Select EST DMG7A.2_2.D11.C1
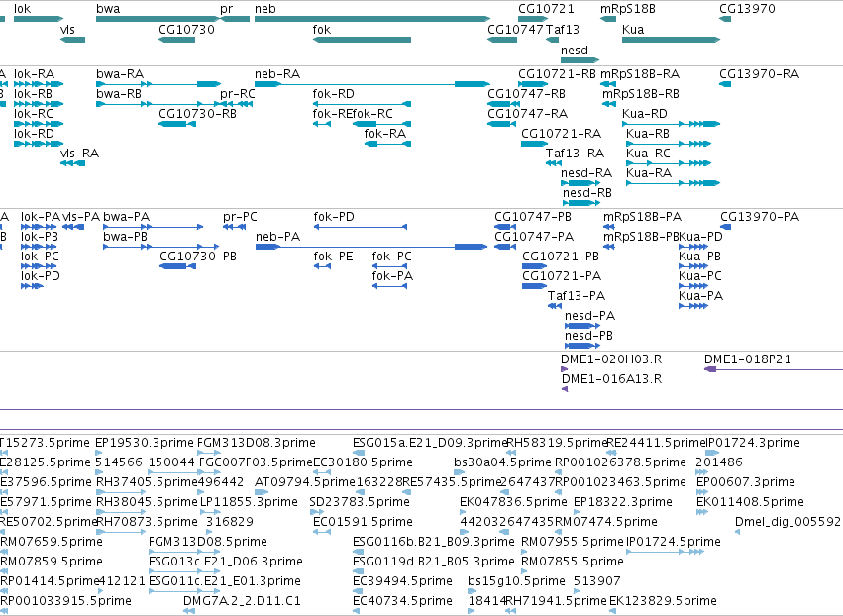 tap(242, 601)
